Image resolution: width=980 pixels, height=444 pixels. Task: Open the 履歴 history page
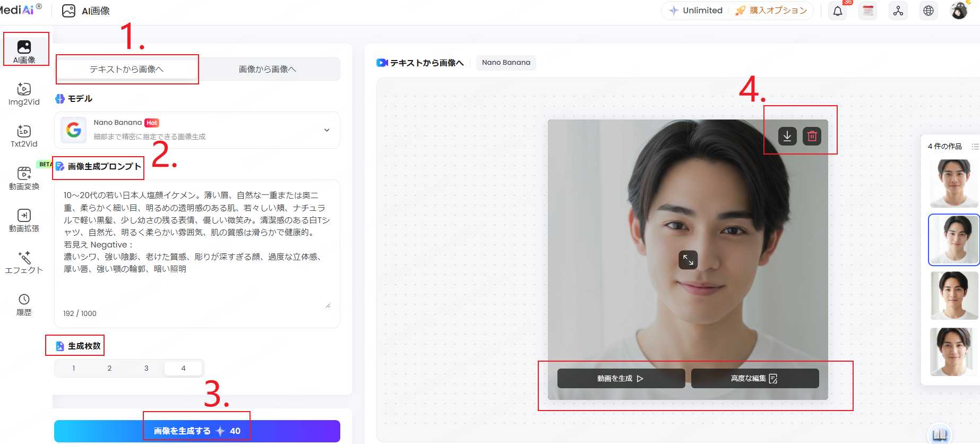coord(24,305)
